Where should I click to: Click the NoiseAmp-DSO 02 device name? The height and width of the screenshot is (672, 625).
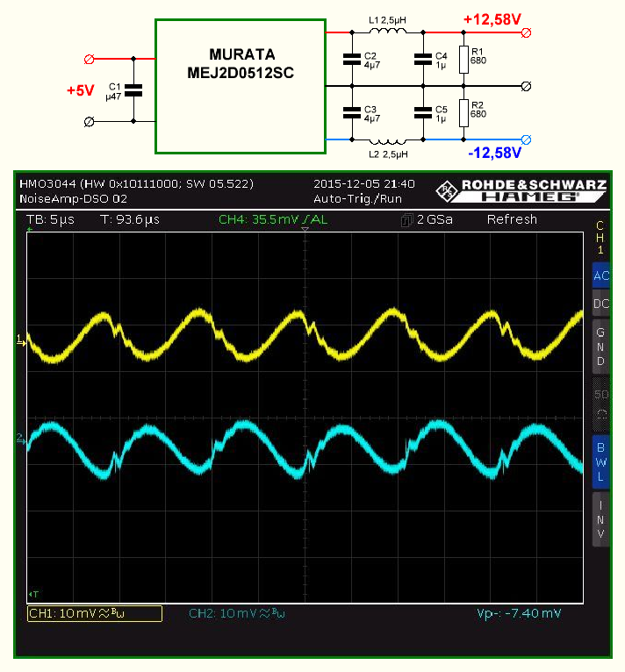(73, 199)
